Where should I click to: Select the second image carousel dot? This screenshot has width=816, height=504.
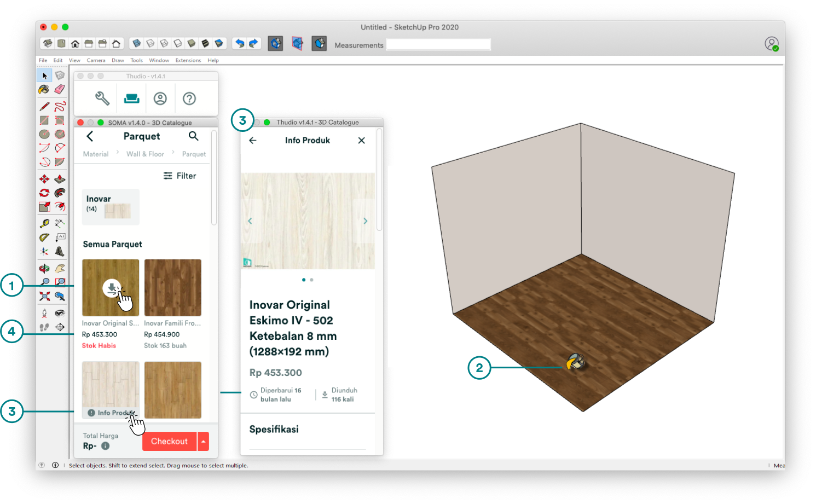coord(311,280)
